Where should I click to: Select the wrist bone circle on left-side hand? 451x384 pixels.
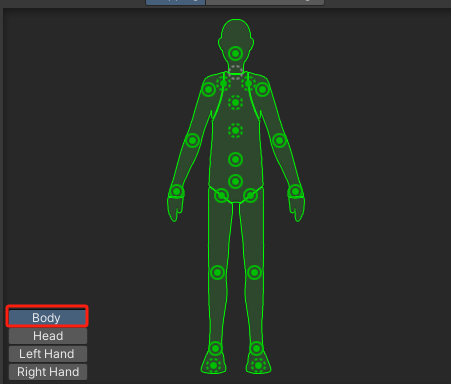click(176, 192)
